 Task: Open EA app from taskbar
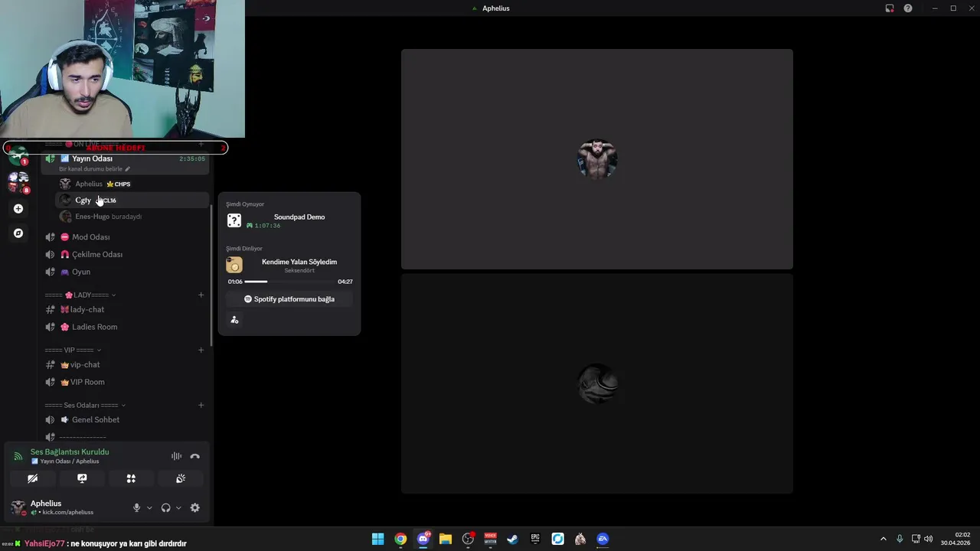point(603,539)
